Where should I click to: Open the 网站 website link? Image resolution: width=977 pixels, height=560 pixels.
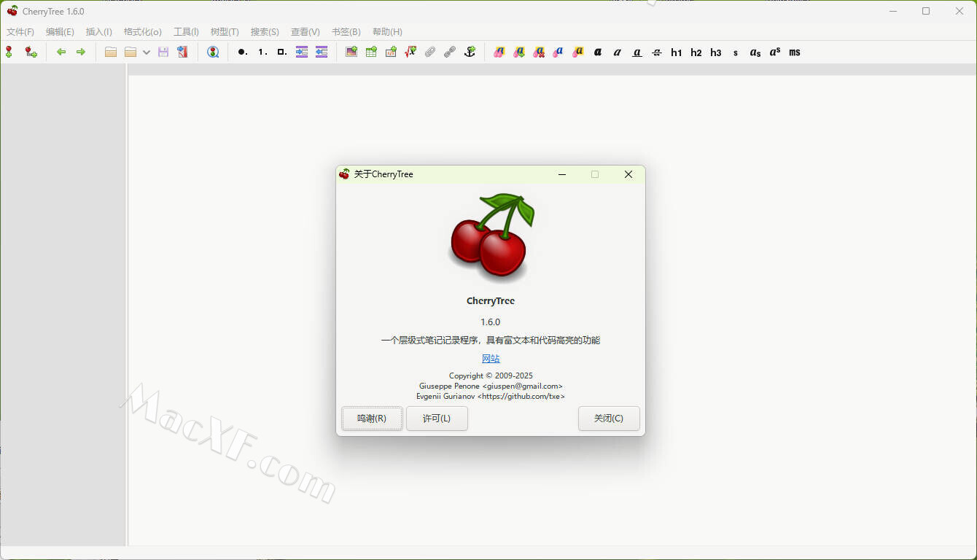[491, 359]
